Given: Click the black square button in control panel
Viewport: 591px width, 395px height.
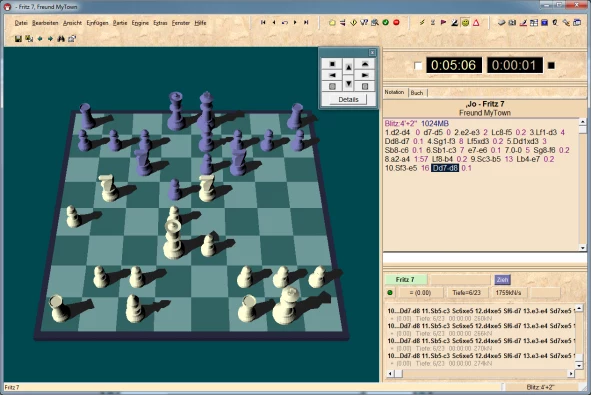Looking at the screenshot, I should click(332, 64).
